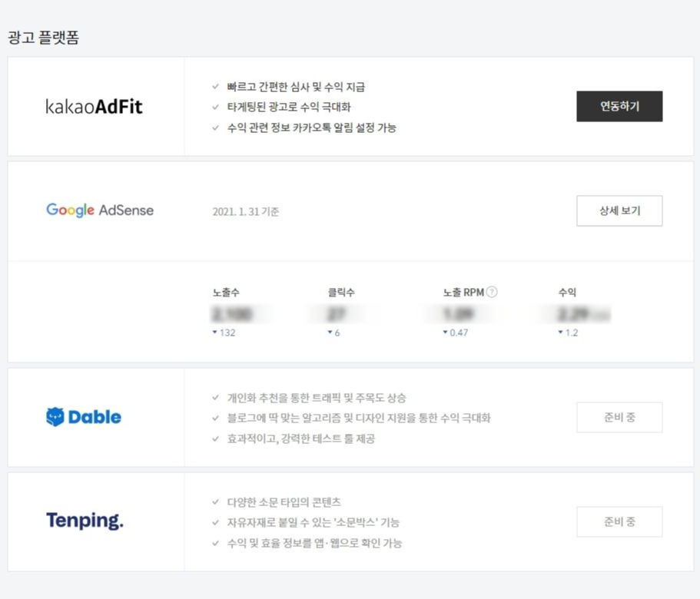This screenshot has height=599, width=700.
Task: Click the help icon next to 노출 RPM
Action: click(492, 292)
